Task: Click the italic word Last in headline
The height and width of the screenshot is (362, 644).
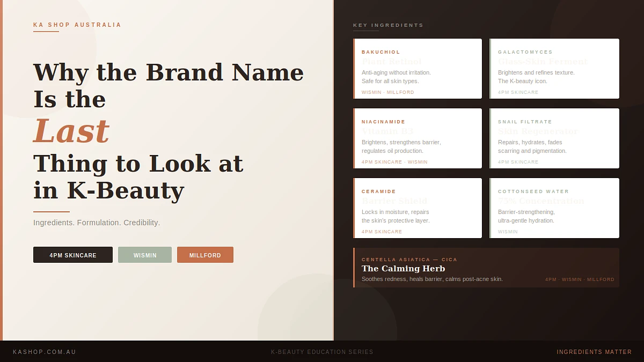Action: pos(71,131)
